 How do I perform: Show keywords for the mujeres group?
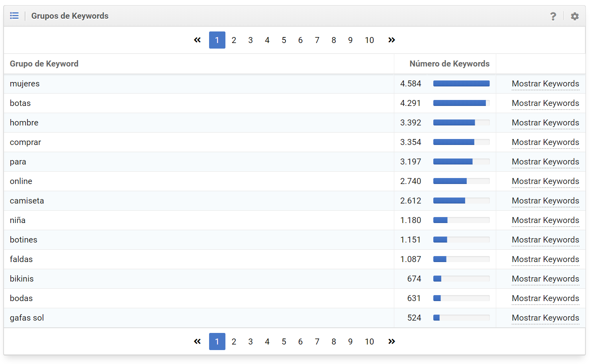pyautogui.click(x=545, y=84)
